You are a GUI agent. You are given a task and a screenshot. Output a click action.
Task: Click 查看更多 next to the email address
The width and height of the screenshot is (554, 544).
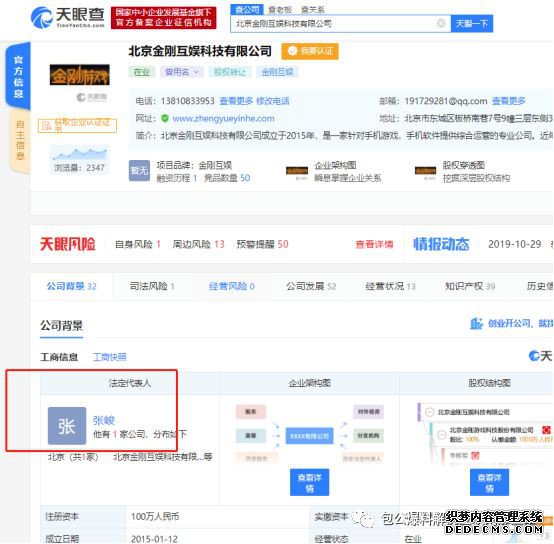508,101
